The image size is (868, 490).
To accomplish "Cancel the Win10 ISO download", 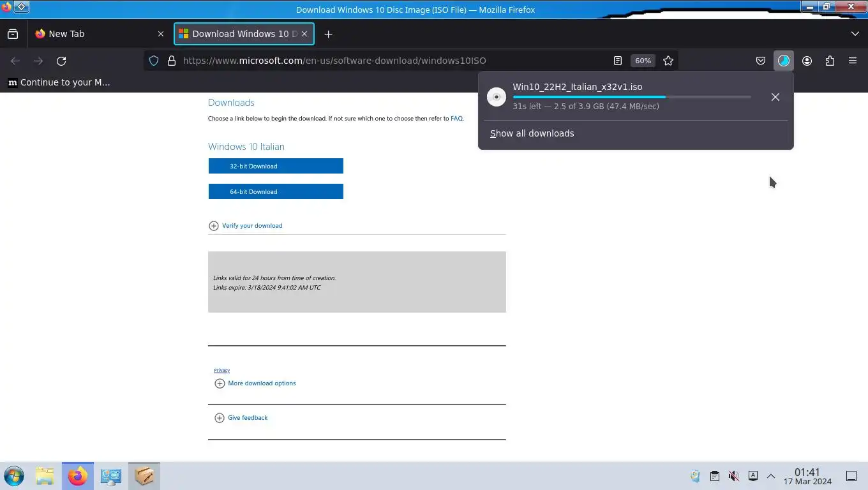I will 775,97.
